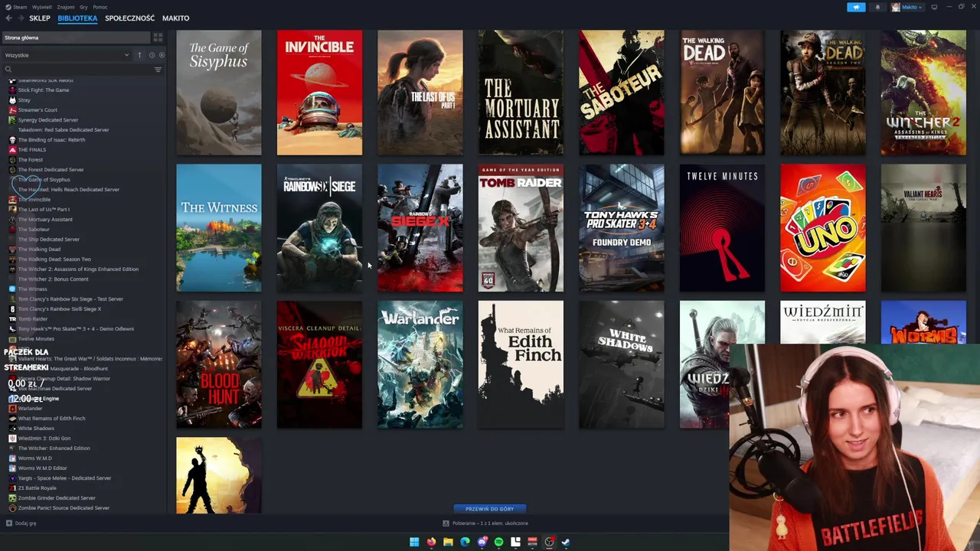Image resolution: width=980 pixels, height=551 pixels.
Task: Click Dodaj grę at the bottom left
Action: point(21,523)
